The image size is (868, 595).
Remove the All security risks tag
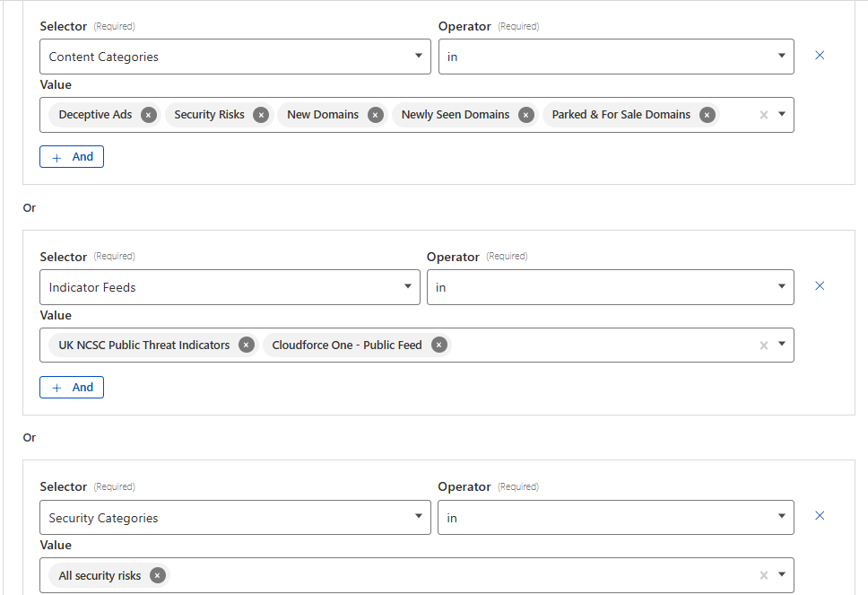click(158, 576)
